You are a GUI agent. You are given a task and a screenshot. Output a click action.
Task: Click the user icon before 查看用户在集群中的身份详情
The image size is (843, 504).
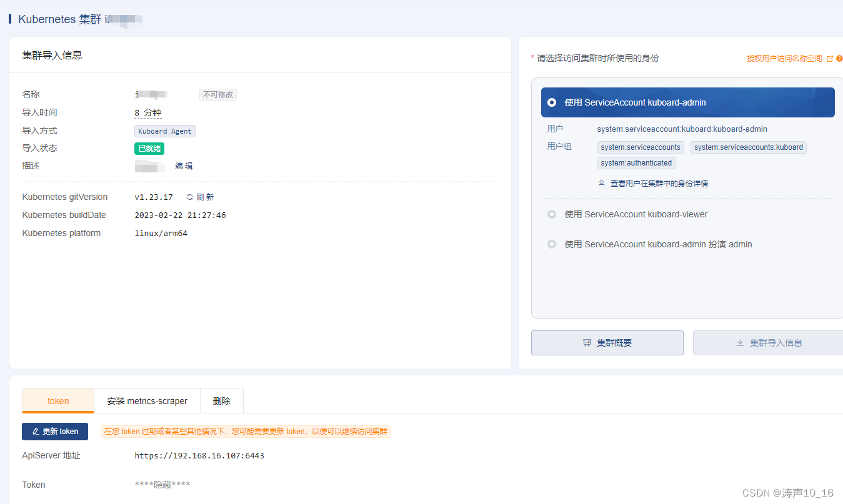coord(601,184)
